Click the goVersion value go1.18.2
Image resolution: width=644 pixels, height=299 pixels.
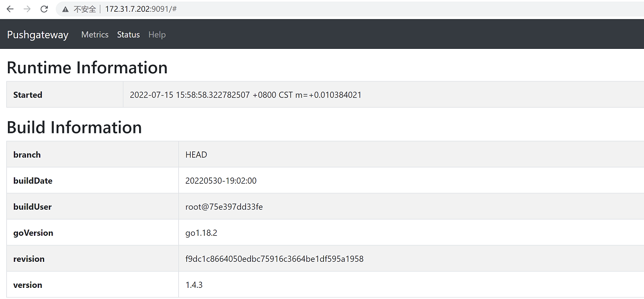tap(201, 233)
